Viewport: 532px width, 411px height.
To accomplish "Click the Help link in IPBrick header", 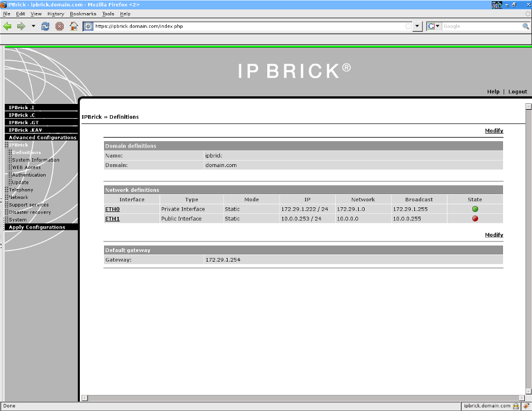I will click(x=493, y=92).
